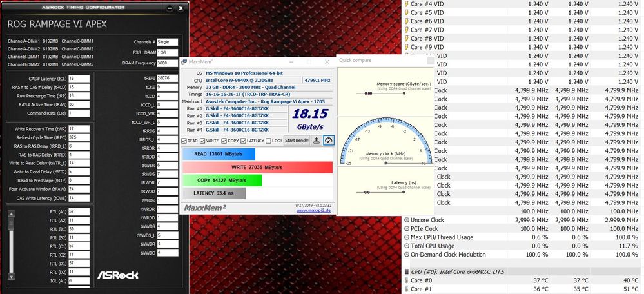Click the Write Recovery Time (tWR) field

click(79, 129)
